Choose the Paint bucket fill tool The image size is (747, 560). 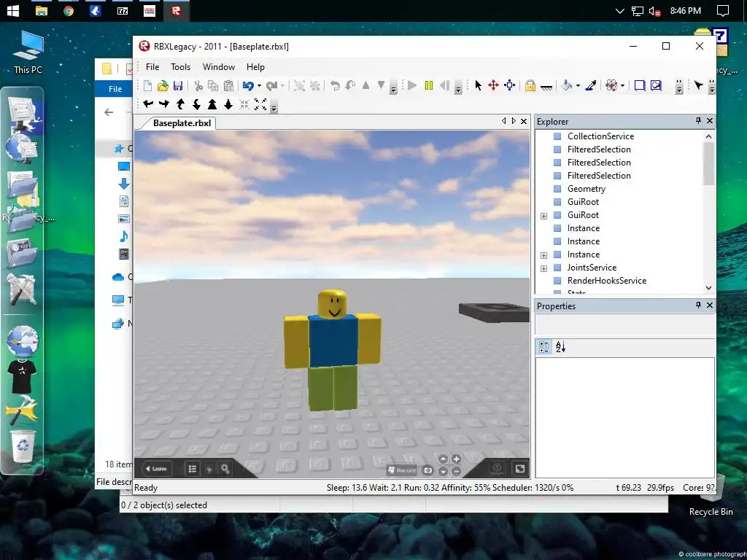(566, 86)
